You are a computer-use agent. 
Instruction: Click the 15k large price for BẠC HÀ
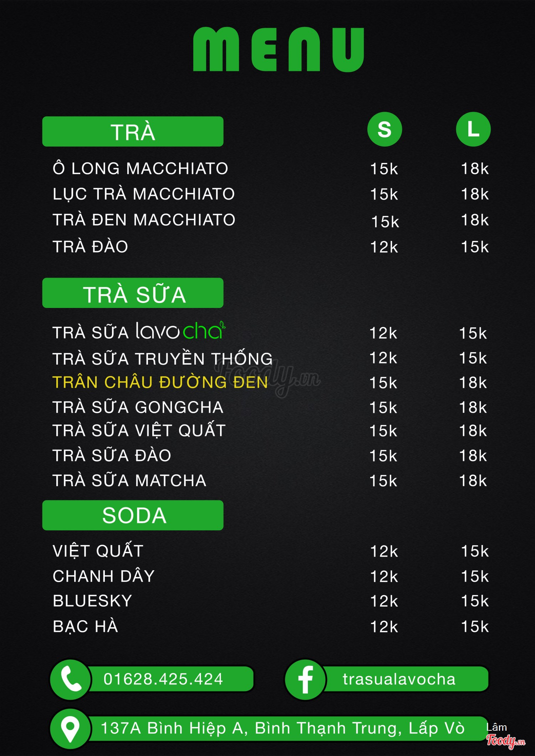[474, 627]
